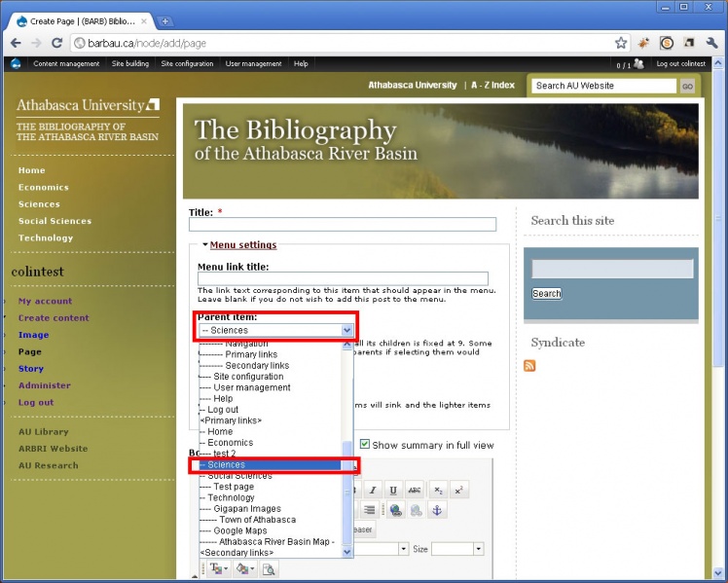Screen dimensions: 728x583
Task: Apply italic formatting in editor toolbar
Action: [x=373, y=491]
